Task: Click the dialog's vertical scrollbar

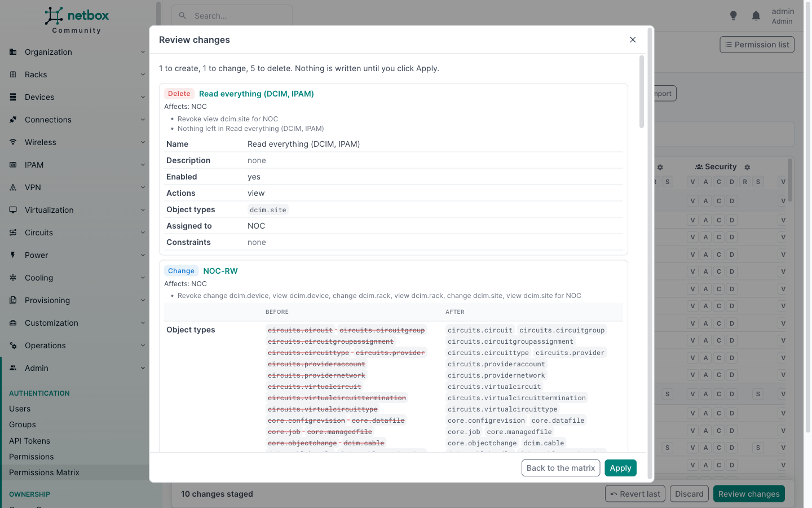Action: [x=642, y=91]
